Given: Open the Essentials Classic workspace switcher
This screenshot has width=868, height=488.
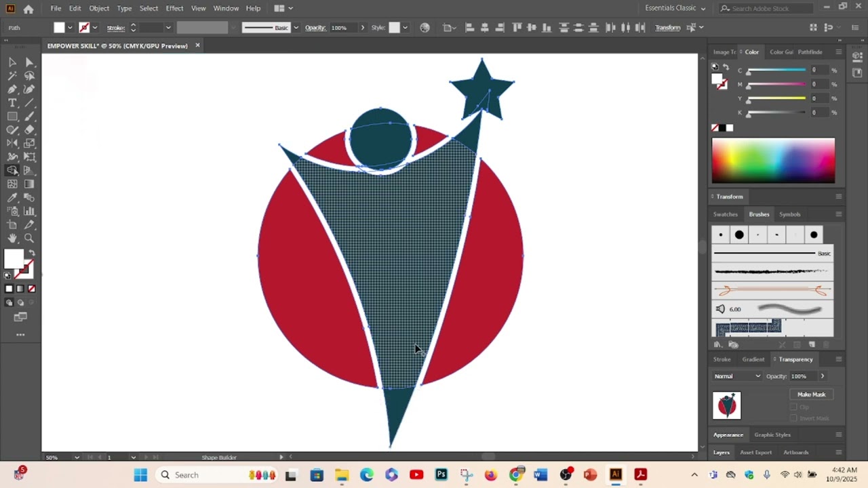Looking at the screenshot, I should click(x=675, y=8).
